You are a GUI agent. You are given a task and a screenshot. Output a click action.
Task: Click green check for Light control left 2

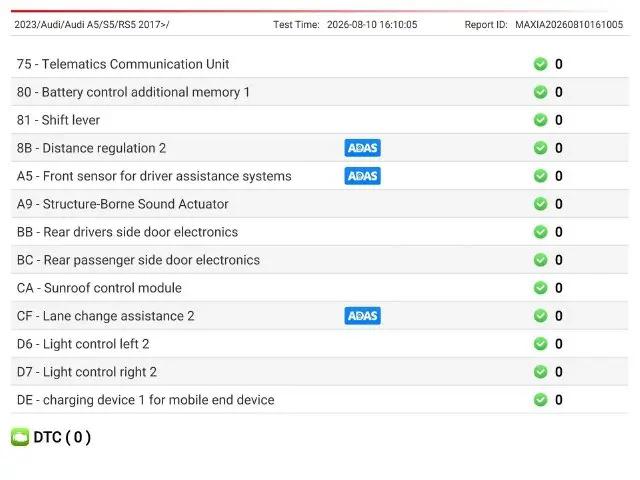point(540,344)
